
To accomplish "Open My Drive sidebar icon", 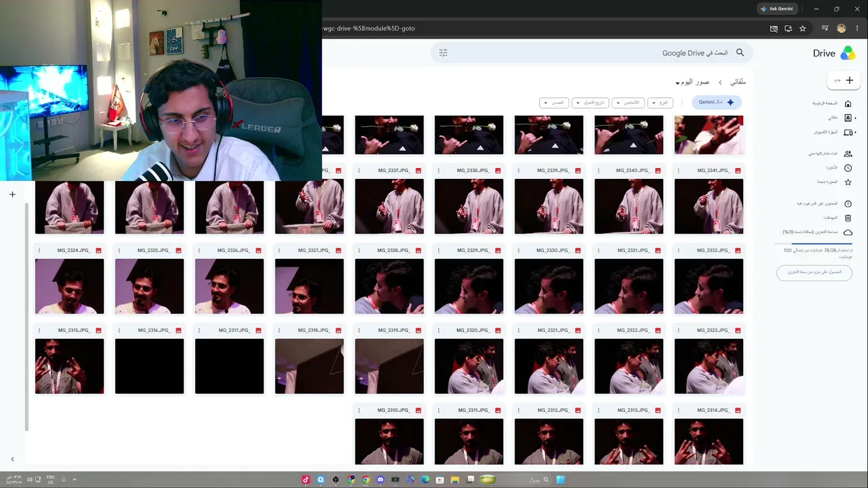I will (848, 118).
